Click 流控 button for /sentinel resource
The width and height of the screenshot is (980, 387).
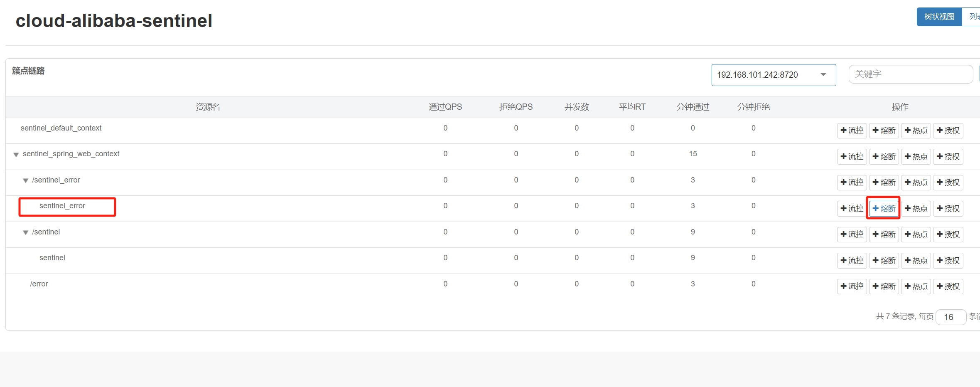coord(852,234)
